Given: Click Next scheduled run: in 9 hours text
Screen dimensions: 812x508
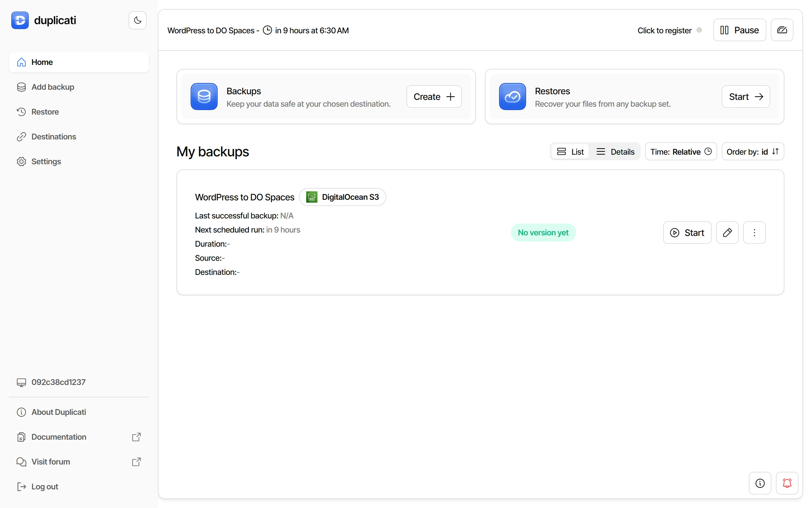Looking at the screenshot, I should [247, 230].
